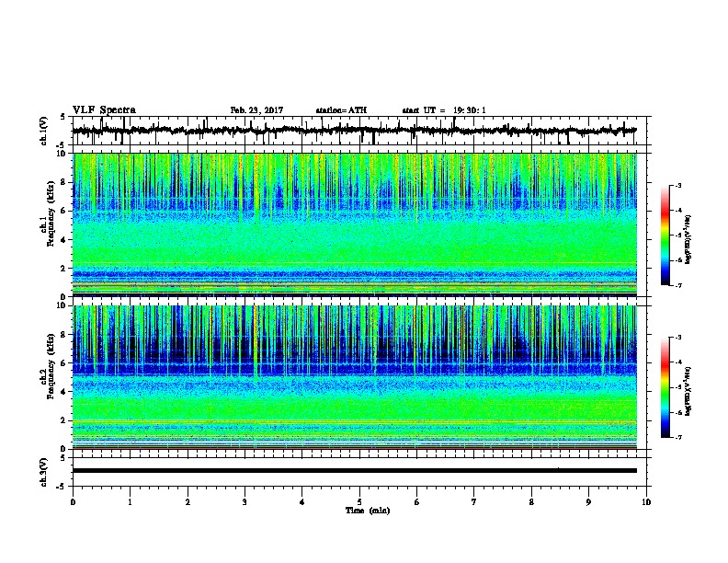Screen dimensions: 728x563
Task: Click the "Time (min)" x-axis label
Action: (368, 511)
